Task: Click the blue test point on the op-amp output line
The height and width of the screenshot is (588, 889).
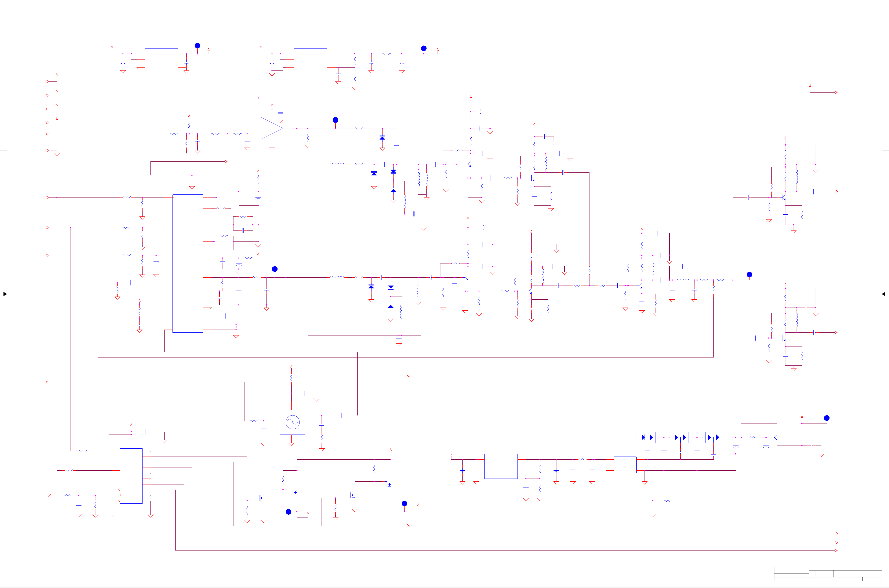Action: pyautogui.click(x=335, y=120)
